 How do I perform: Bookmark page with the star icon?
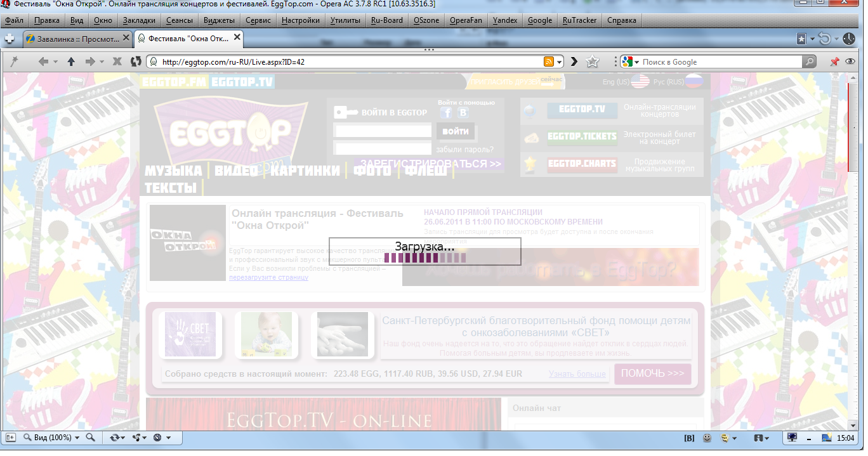point(592,62)
